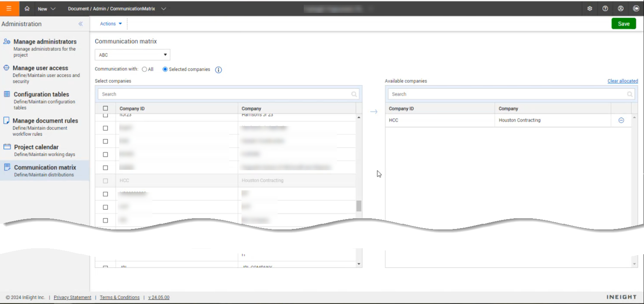Click scroll-down arrow of Available companies list

pos(635,264)
